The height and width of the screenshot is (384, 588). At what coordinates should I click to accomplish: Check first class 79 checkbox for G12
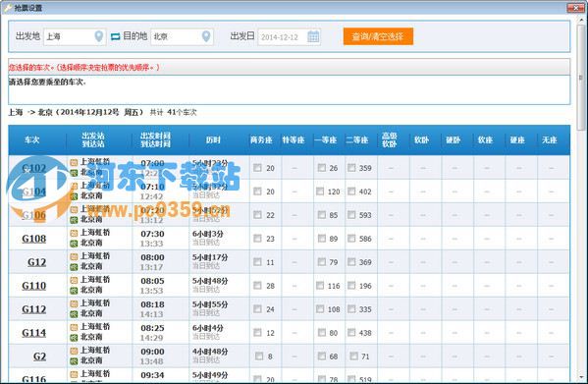point(322,262)
